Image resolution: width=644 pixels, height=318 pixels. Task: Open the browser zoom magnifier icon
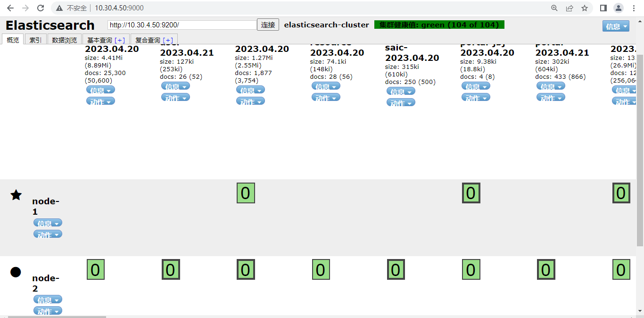(554, 8)
